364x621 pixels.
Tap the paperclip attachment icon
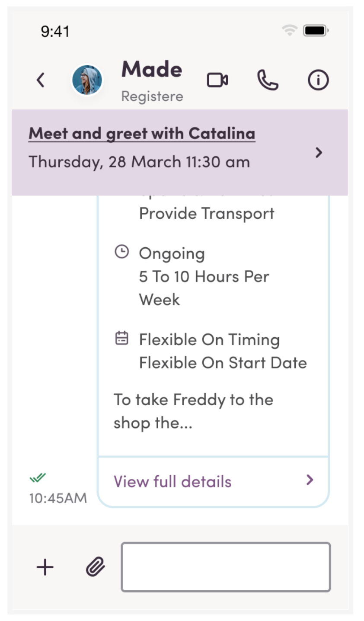[95, 567]
